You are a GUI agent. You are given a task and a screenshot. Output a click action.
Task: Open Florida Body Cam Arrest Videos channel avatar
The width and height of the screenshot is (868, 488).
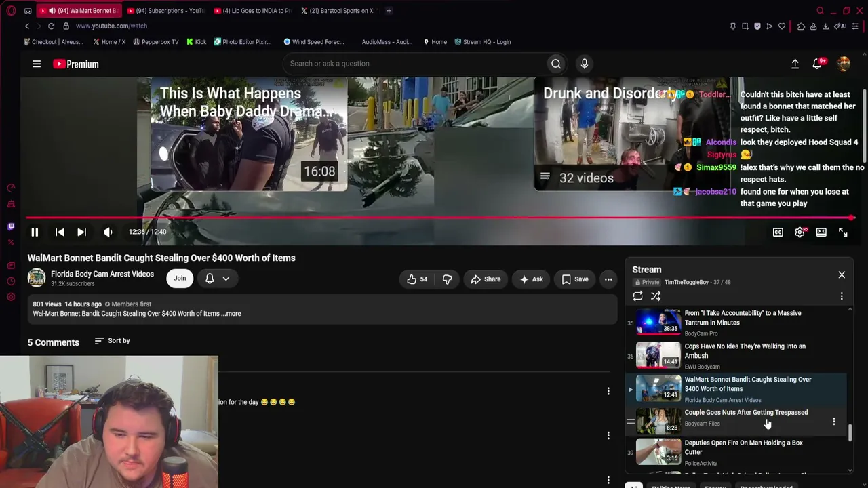[x=37, y=278]
